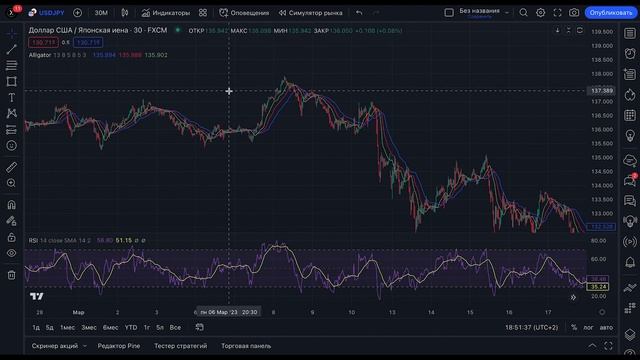Click the trash icon to remove drawings

(x=11, y=275)
